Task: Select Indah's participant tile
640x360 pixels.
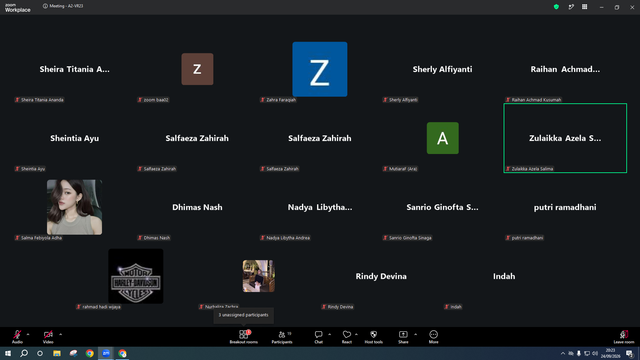Action: 504,276
